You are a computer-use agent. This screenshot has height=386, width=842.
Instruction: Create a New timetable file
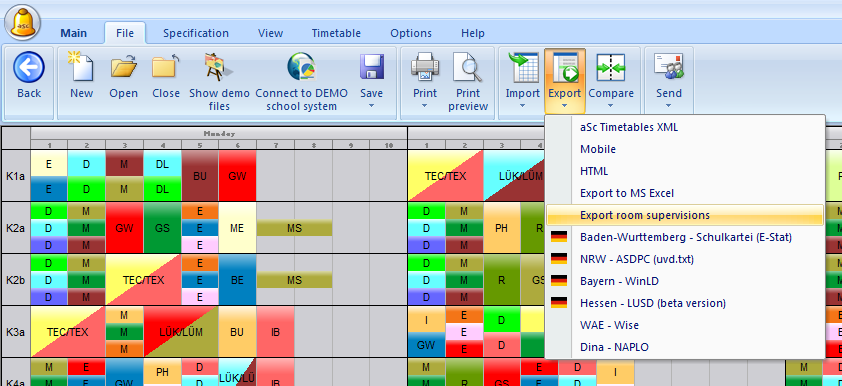(x=81, y=66)
